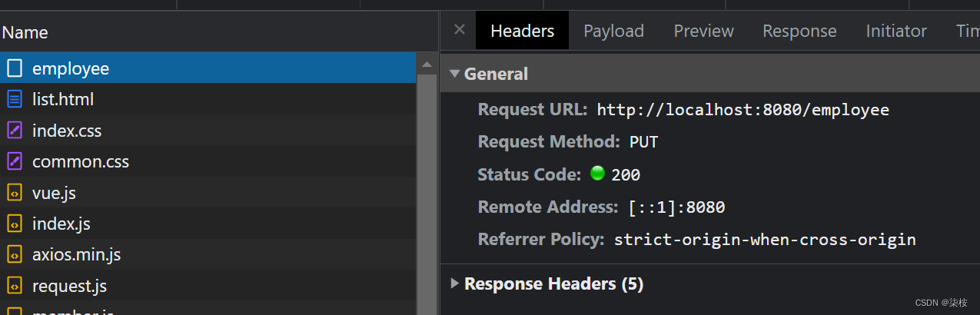
Task: Click the common.css stylesheet icon
Action: (15, 161)
